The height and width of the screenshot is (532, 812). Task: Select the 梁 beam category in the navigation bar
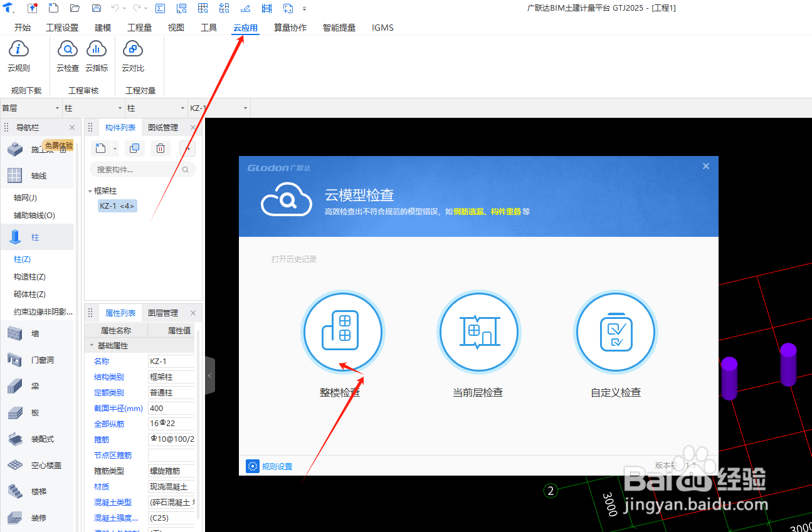[36, 386]
